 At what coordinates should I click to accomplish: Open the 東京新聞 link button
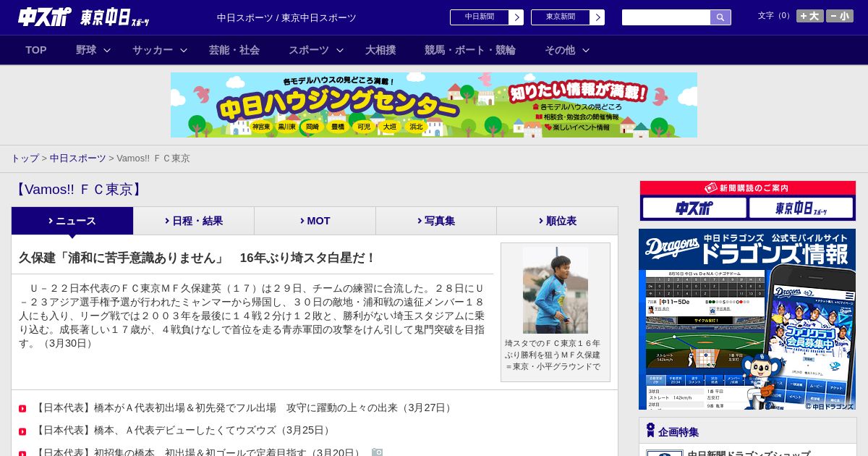point(560,17)
